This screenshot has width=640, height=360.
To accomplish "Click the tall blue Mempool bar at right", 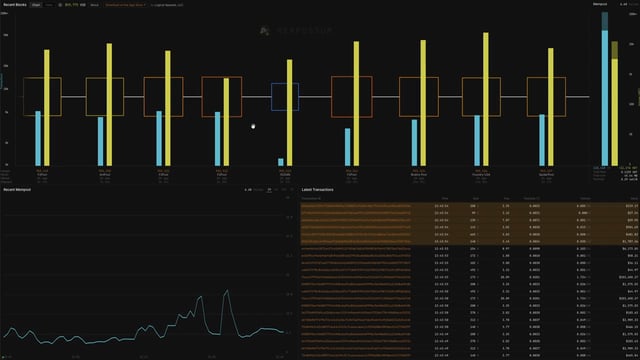I will point(605,89).
